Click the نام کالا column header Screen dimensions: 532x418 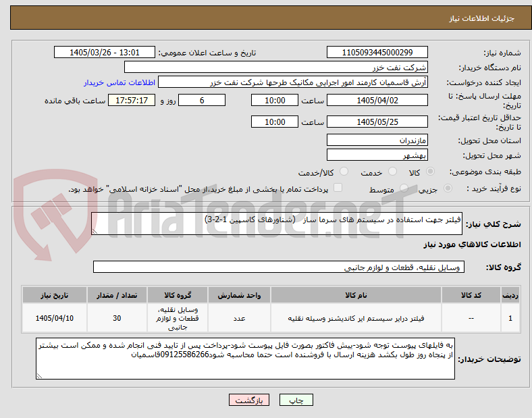coord(356,295)
